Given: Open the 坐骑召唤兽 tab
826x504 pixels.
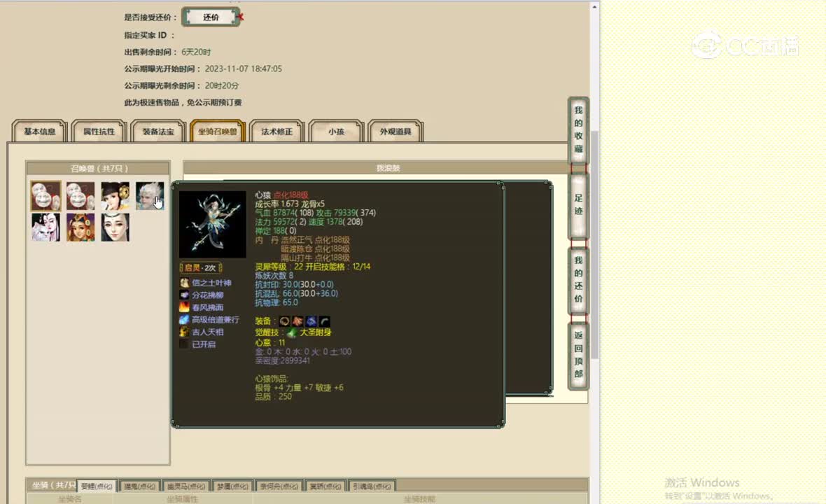Looking at the screenshot, I should tap(218, 131).
